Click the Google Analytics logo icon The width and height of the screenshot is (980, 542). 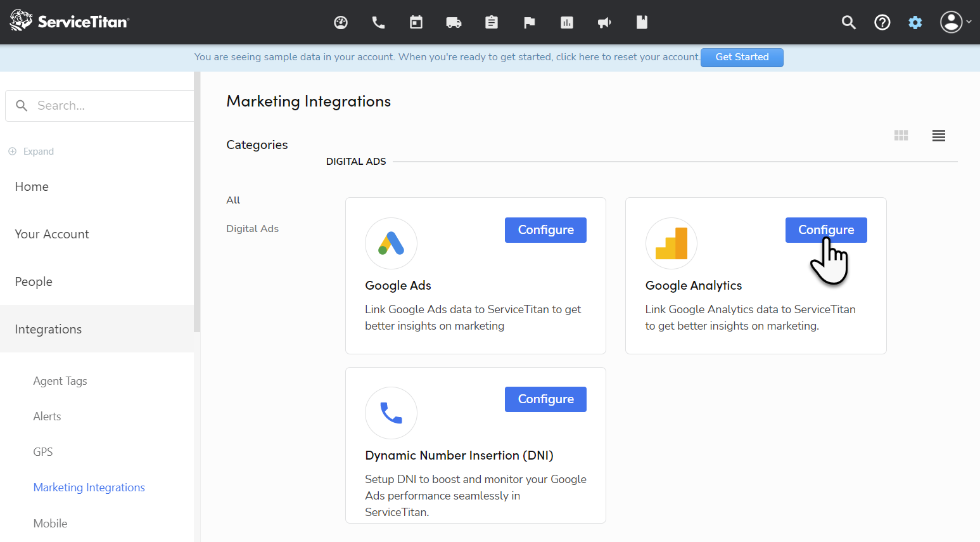tap(671, 243)
